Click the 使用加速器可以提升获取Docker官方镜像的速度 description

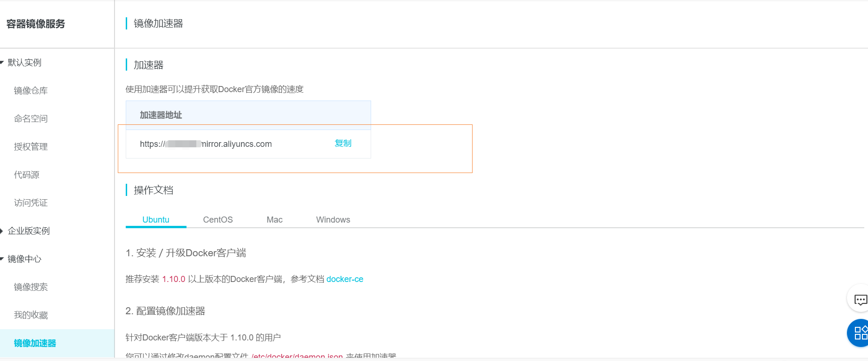[x=215, y=89]
